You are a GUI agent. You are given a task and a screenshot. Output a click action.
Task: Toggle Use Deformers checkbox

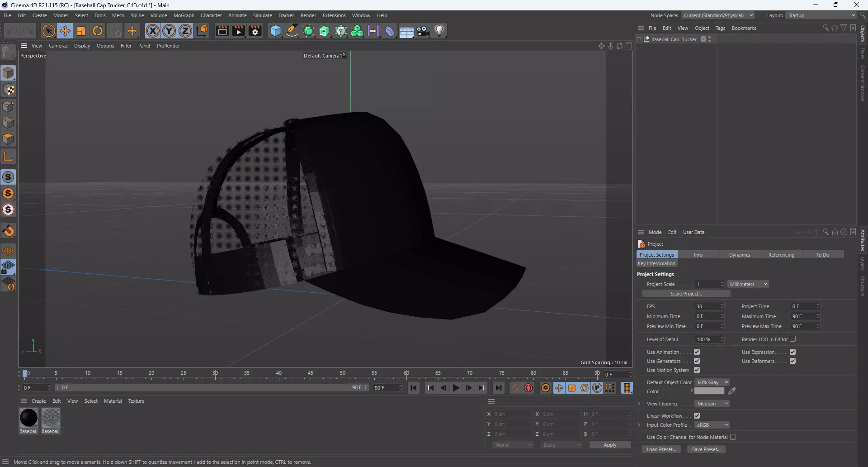click(793, 361)
